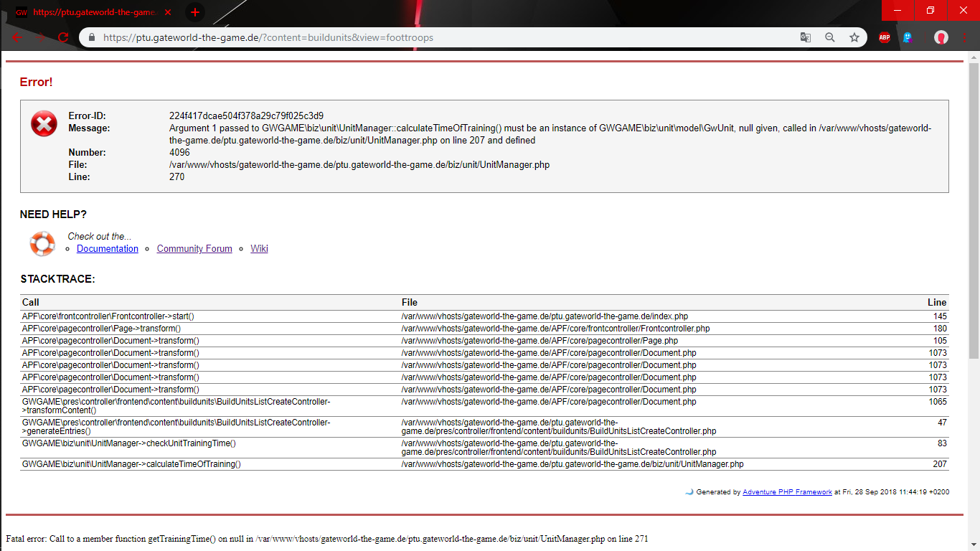Open the zoom magnifier icon
980x551 pixels.
click(830, 37)
